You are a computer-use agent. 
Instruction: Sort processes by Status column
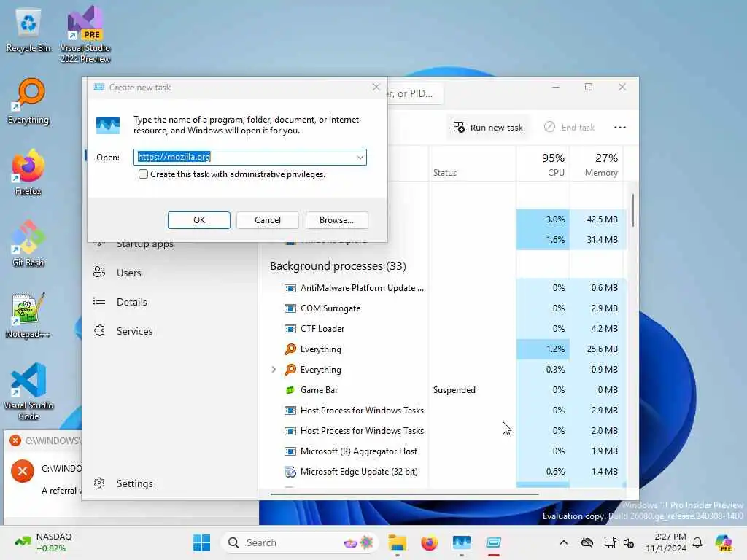click(472, 164)
